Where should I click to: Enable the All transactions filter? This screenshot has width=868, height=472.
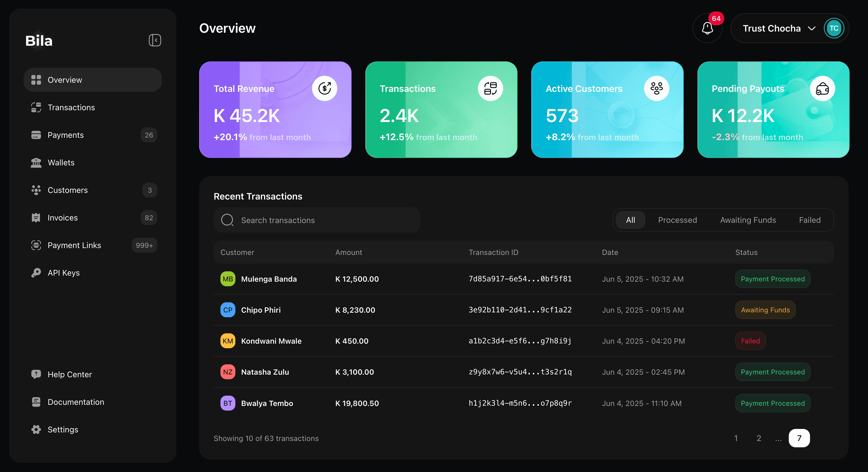pos(630,220)
